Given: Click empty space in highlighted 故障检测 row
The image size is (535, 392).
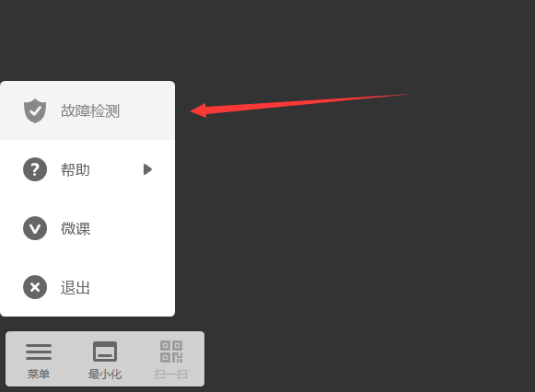Looking at the screenshot, I should [146, 110].
